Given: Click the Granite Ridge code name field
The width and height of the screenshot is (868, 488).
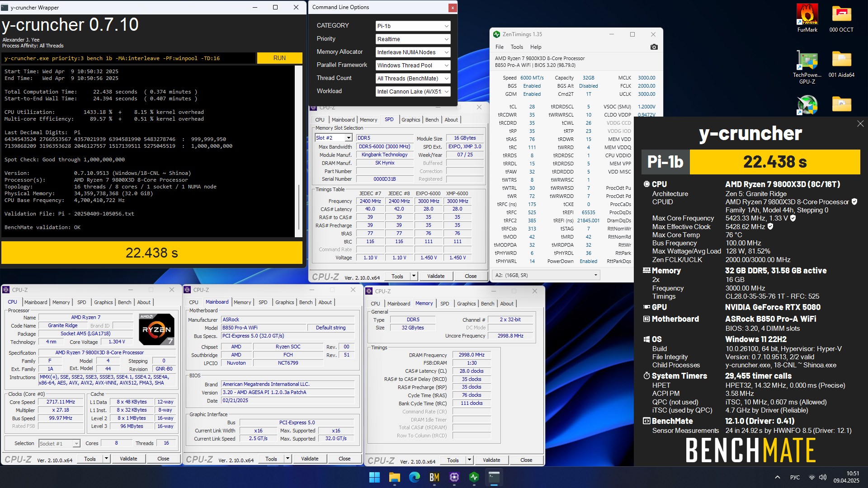Looking at the screenshot, I should coord(62,325).
